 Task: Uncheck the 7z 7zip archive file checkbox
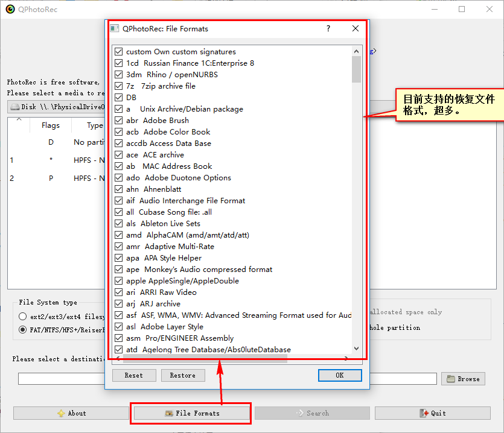point(119,86)
